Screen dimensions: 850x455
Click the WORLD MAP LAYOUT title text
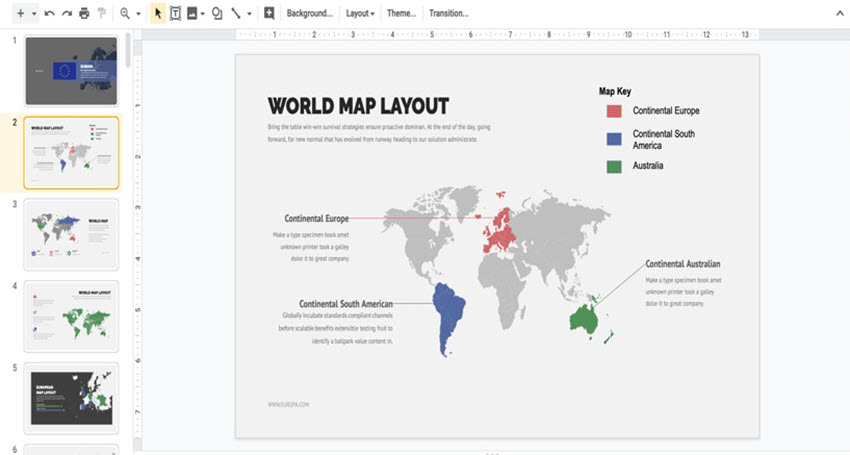(x=358, y=106)
